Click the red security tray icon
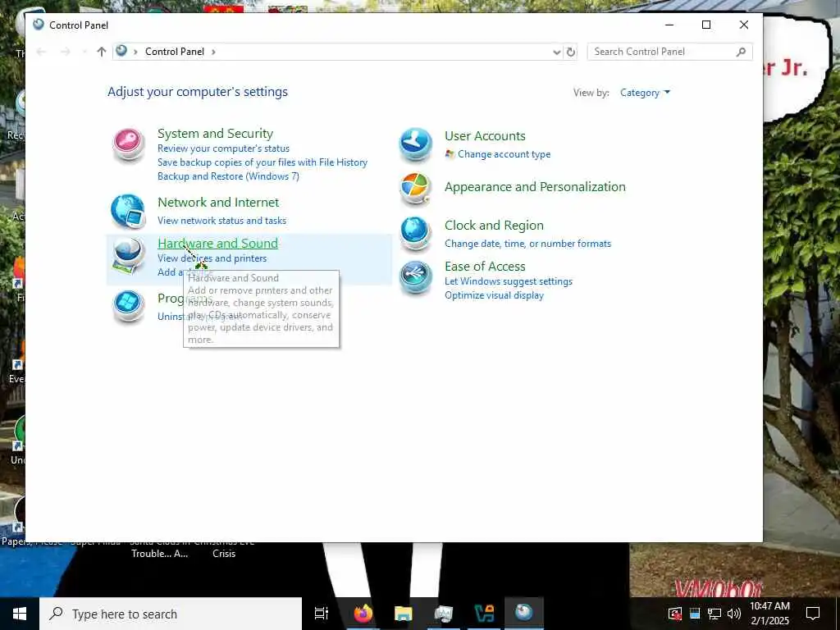The height and width of the screenshot is (630, 840). click(x=675, y=614)
